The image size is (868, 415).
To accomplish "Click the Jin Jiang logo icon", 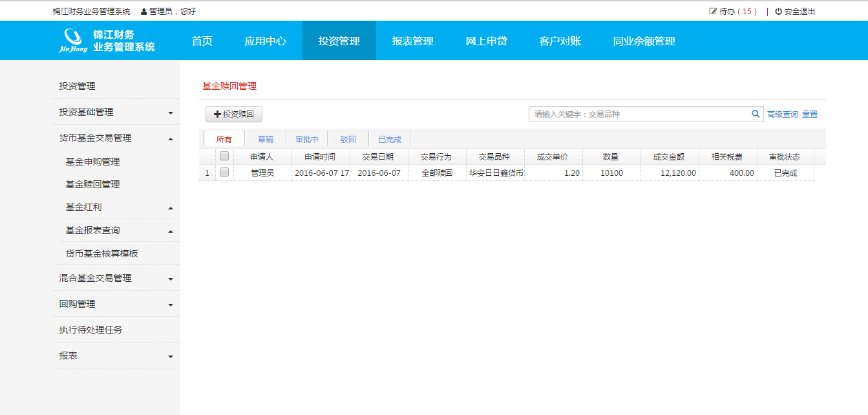I will tap(73, 40).
